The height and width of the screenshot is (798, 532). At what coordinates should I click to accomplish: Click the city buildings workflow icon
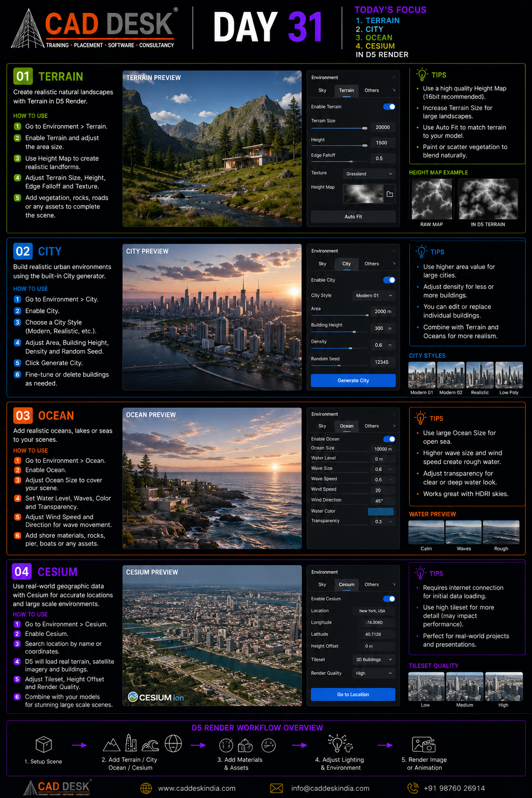pos(131,743)
